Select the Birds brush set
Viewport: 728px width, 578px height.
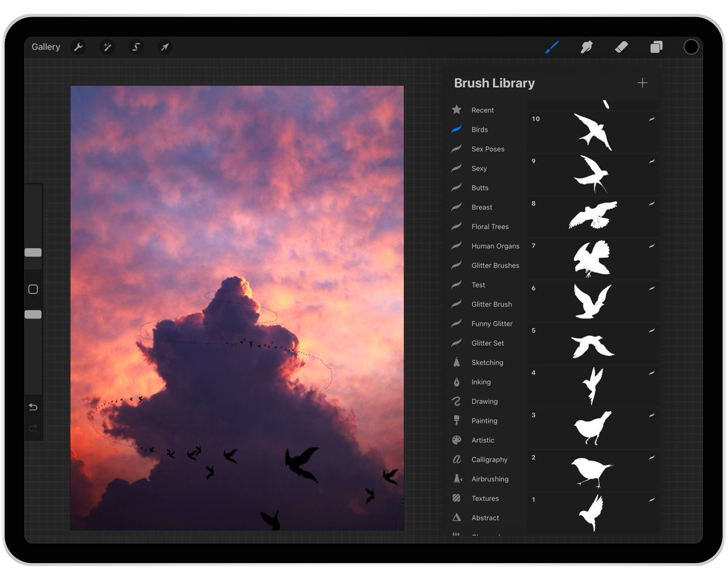pos(479,129)
